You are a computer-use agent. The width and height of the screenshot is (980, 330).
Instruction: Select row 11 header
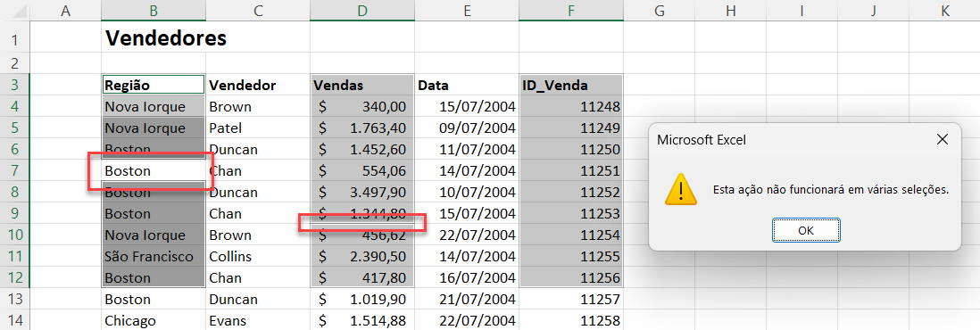[15, 256]
